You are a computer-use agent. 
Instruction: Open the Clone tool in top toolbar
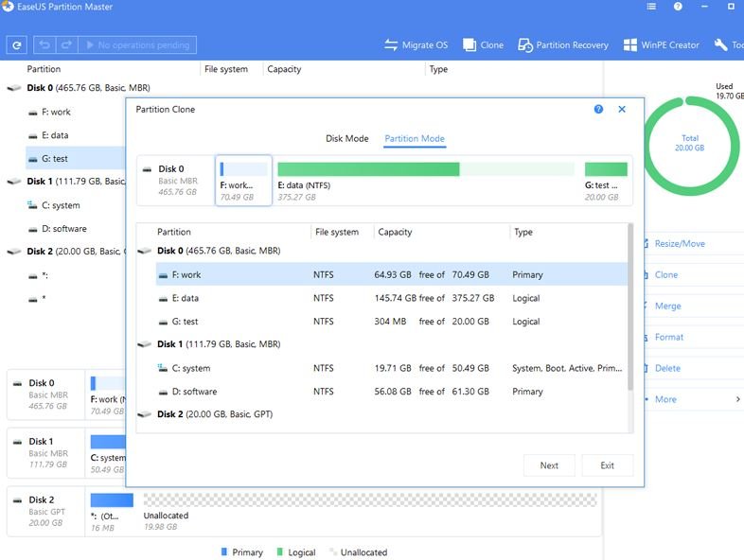coord(483,45)
